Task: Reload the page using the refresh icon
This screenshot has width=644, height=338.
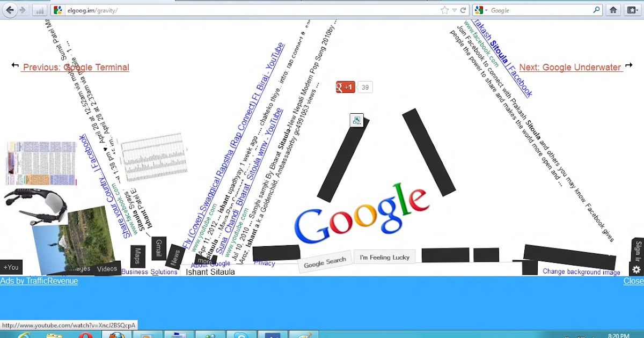Action: (x=463, y=10)
